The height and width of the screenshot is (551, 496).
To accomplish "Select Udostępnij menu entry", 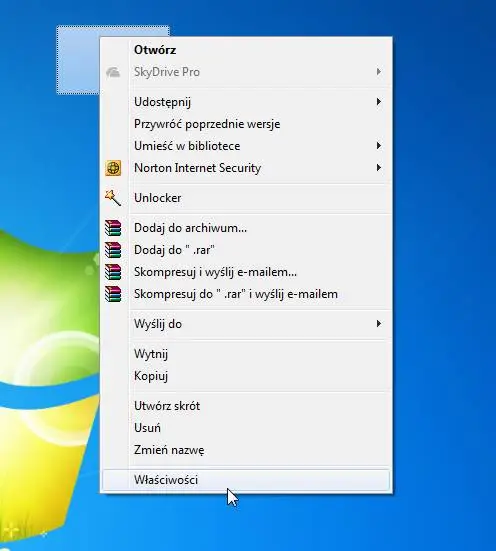I will pos(246,102).
